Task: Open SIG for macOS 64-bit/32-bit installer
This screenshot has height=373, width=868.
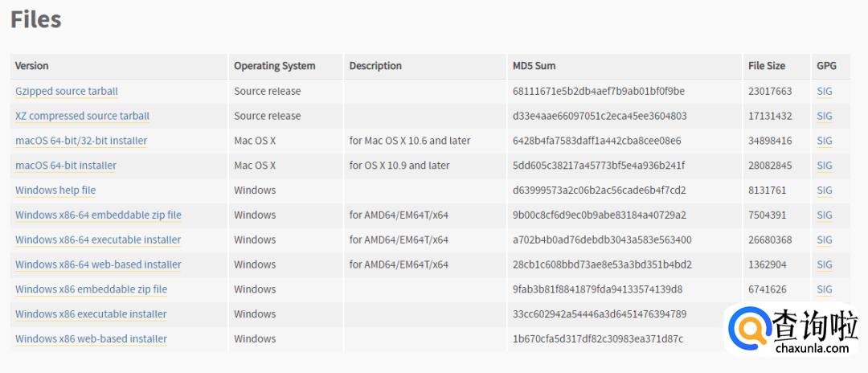Action: click(825, 141)
